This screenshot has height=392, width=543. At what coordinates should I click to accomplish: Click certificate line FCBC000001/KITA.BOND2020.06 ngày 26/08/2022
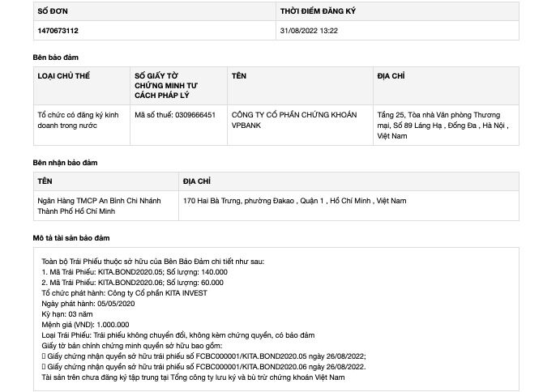tap(203, 367)
